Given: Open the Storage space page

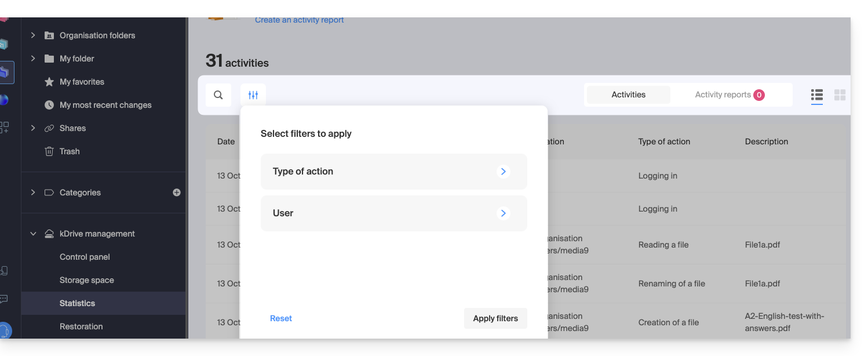Looking at the screenshot, I should coord(87,280).
